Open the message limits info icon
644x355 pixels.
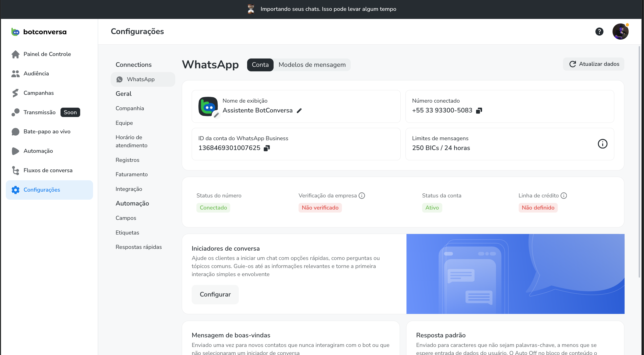pos(603,144)
